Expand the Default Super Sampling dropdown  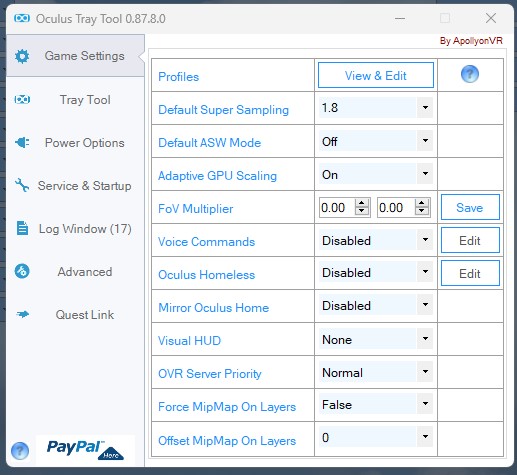[425, 108]
